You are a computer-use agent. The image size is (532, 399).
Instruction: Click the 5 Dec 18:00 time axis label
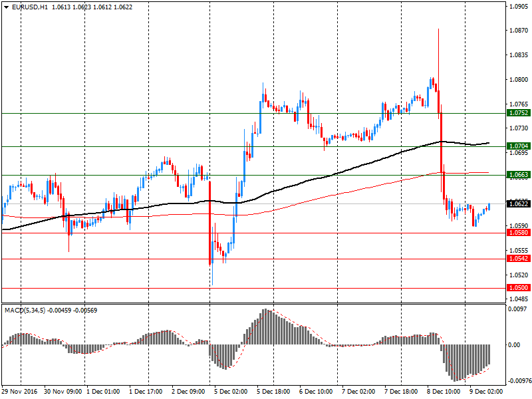(273, 392)
